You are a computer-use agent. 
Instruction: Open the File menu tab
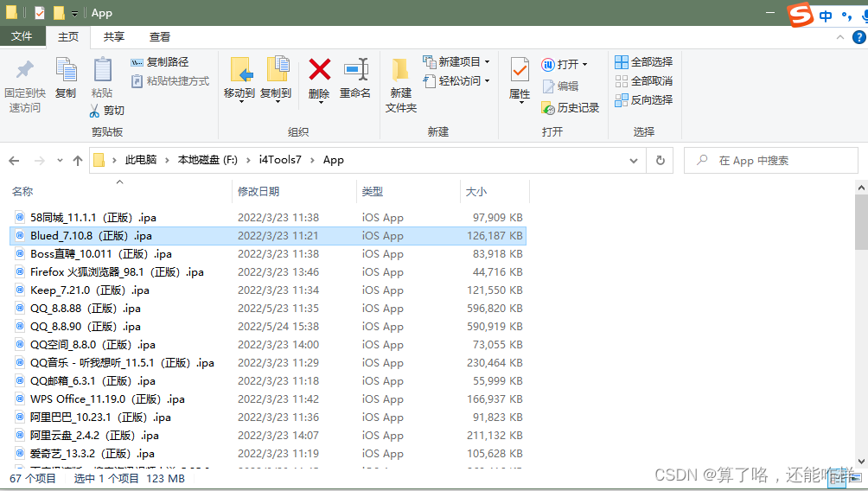tap(22, 36)
